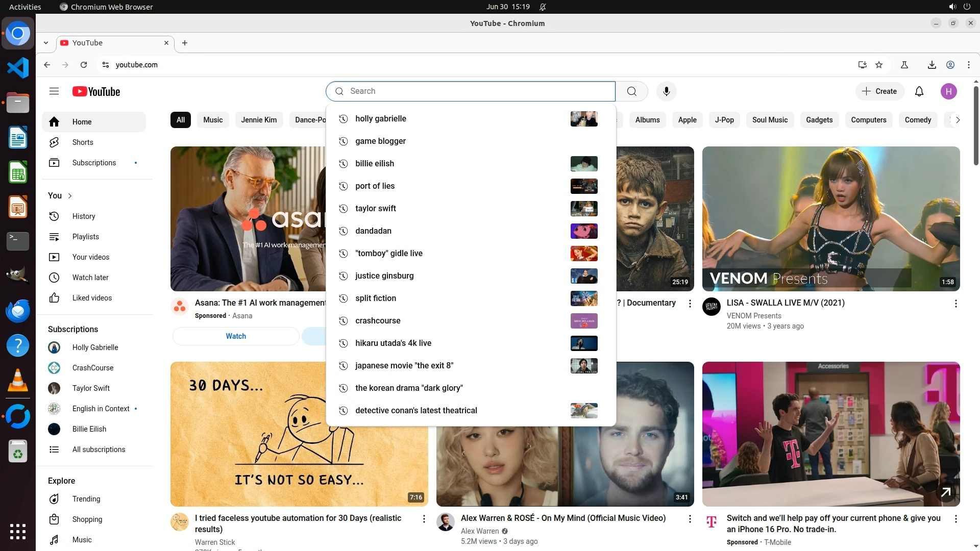Viewport: 980px width, 551px height.
Task: Open options menu for LISA SWALLA video
Action: (x=955, y=304)
